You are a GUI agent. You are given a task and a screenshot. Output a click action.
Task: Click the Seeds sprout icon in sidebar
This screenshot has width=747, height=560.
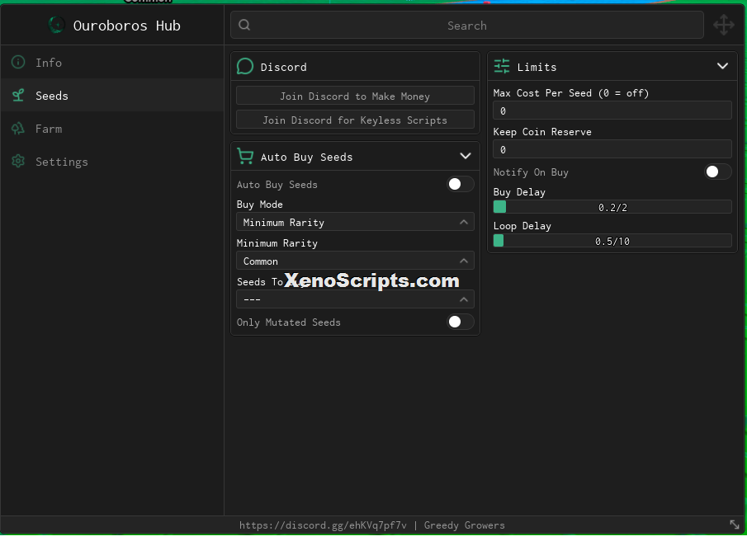point(18,96)
